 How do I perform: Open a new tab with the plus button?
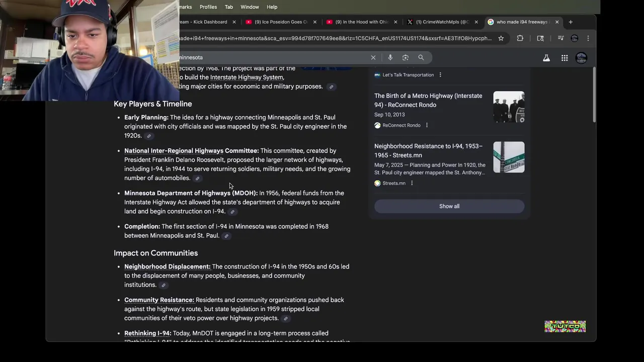[x=571, y=22]
